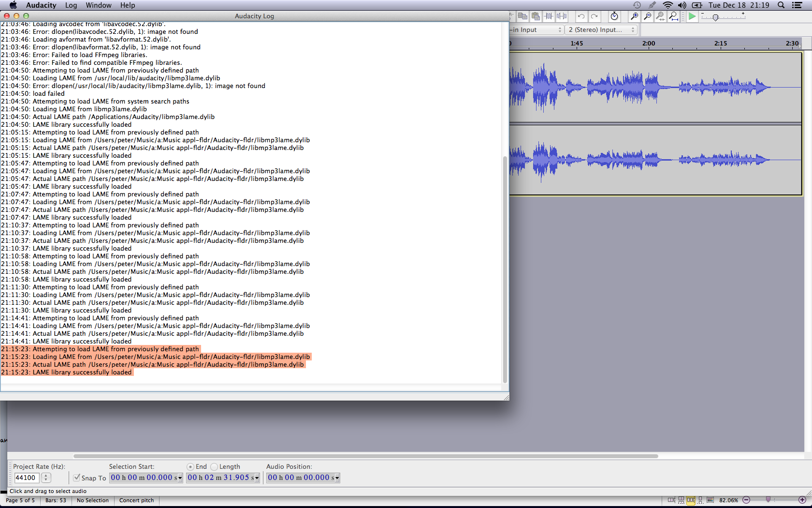The image size is (812, 508).
Task: Click the End time value 02 m 31.905
Action: 220,478
